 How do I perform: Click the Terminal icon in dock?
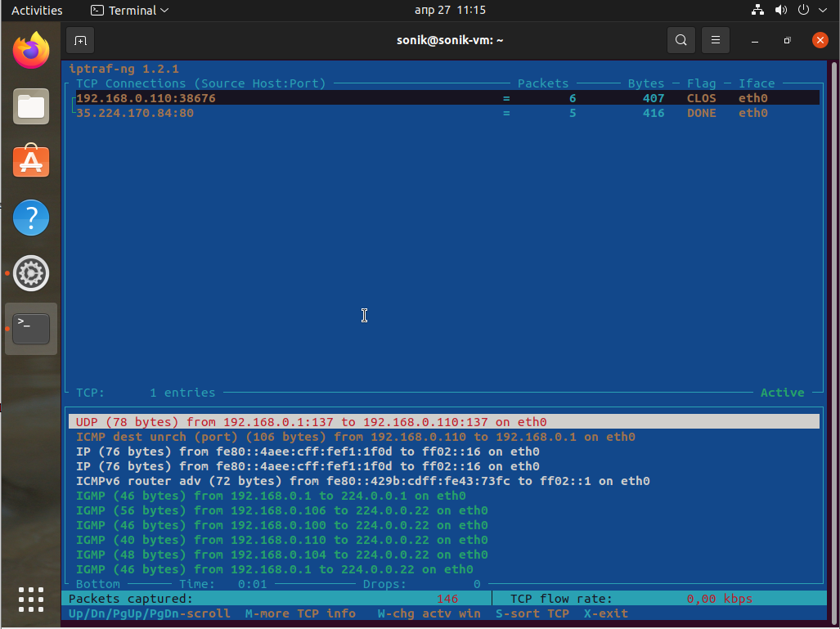pos(31,329)
